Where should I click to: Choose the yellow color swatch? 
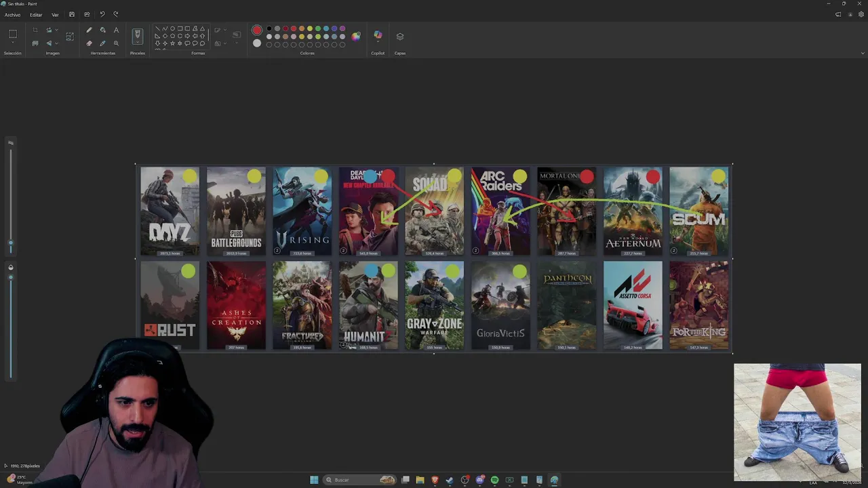(310, 28)
